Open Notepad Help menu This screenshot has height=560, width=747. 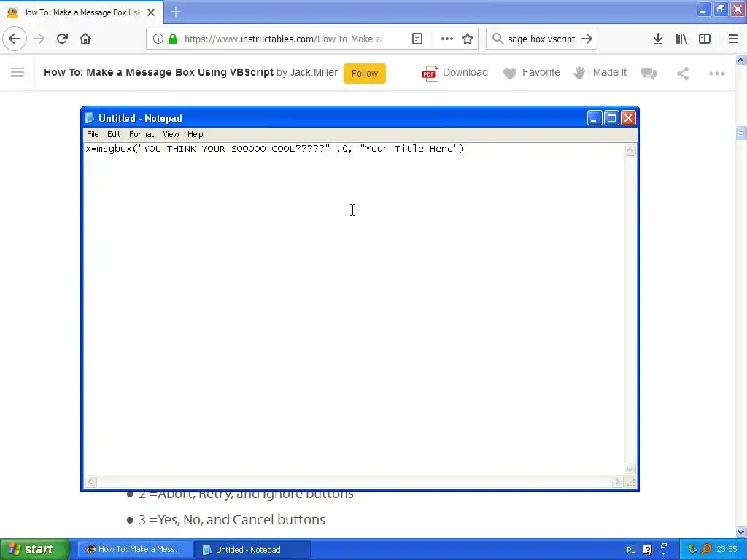pyautogui.click(x=195, y=134)
